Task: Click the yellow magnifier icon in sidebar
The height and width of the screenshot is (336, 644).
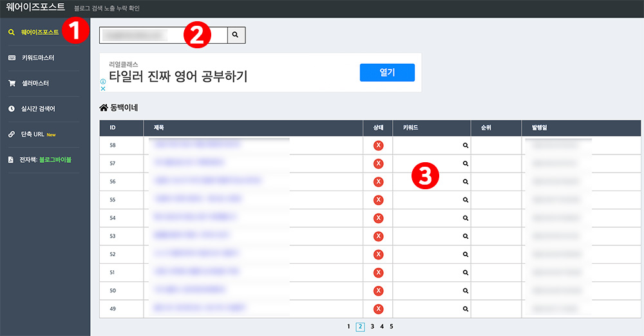Action: pyautogui.click(x=12, y=32)
